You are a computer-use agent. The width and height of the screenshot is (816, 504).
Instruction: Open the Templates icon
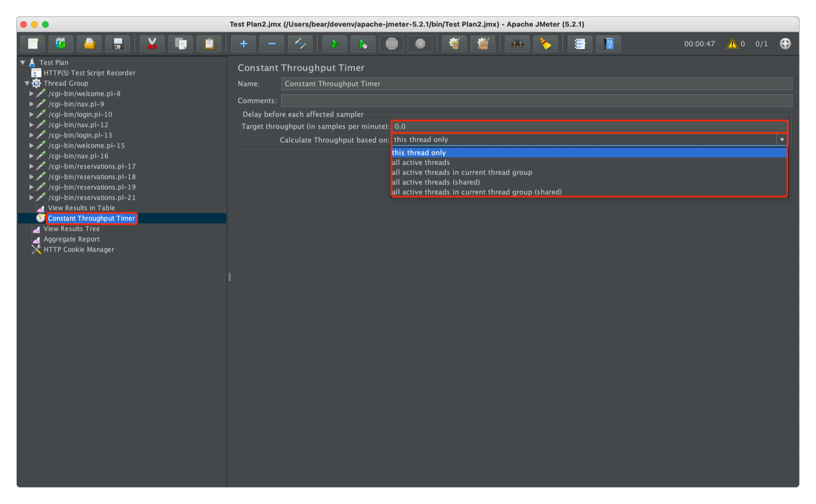tap(61, 44)
